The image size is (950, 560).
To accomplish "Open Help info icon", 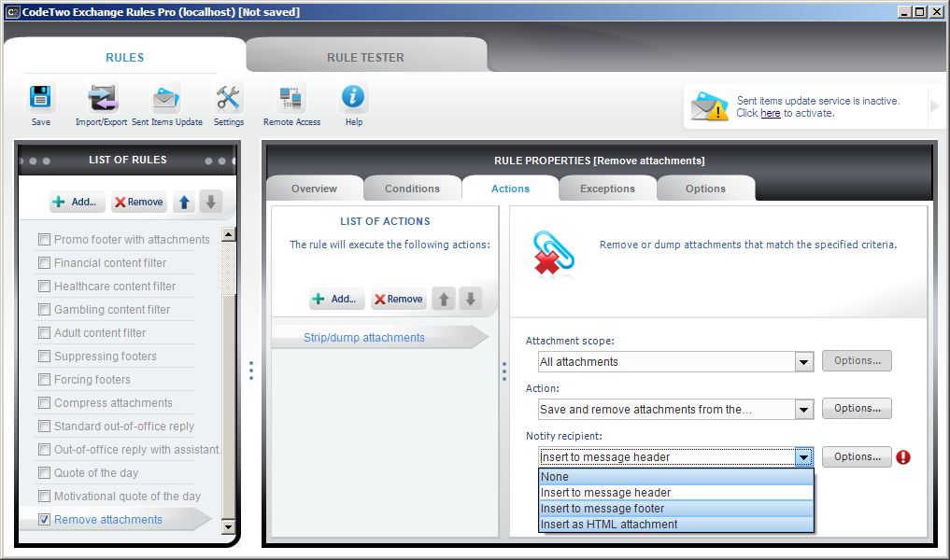I will point(353,97).
